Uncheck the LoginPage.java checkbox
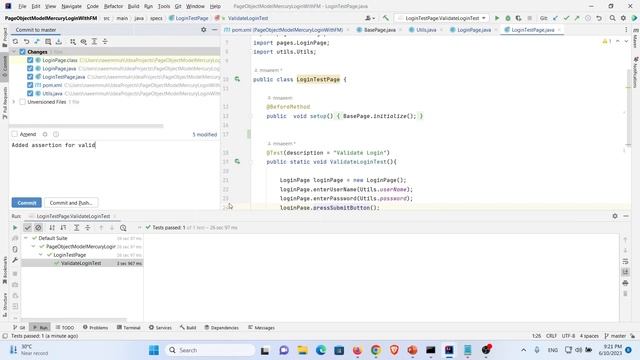The height and width of the screenshot is (360, 640). tap(30, 69)
